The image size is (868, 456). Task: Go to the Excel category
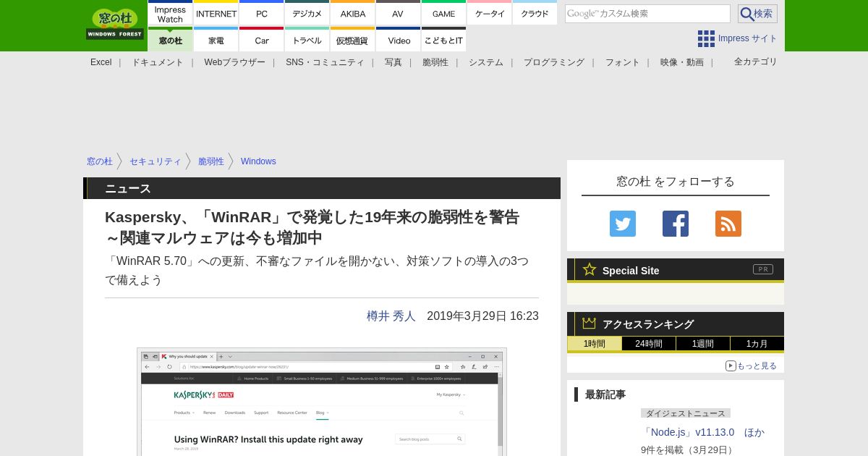click(101, 62)
